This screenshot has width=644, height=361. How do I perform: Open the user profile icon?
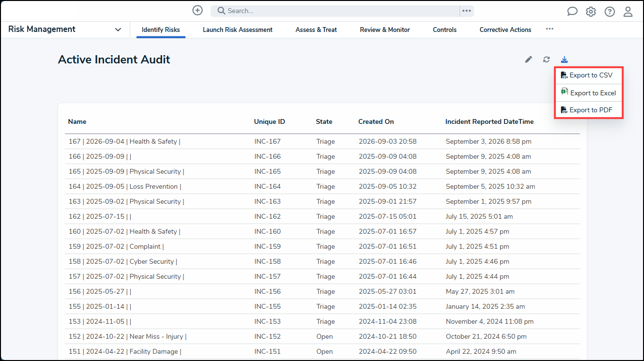point(628,12)
